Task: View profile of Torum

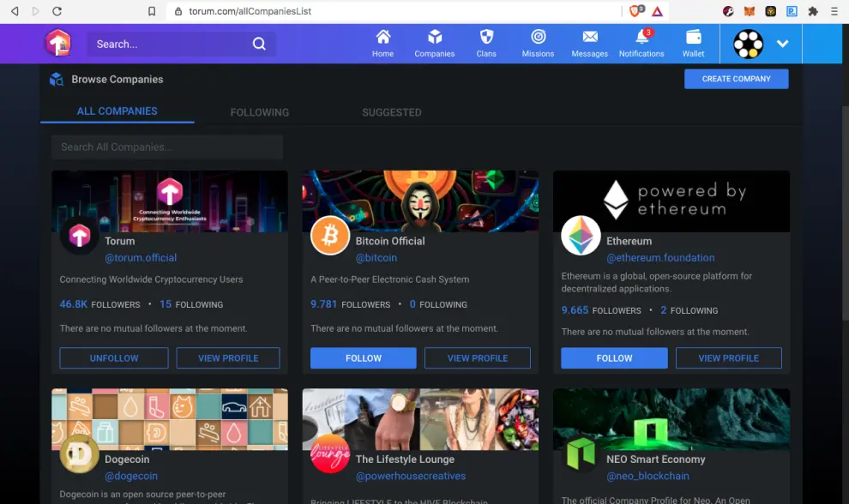Action: coord(228,358)
